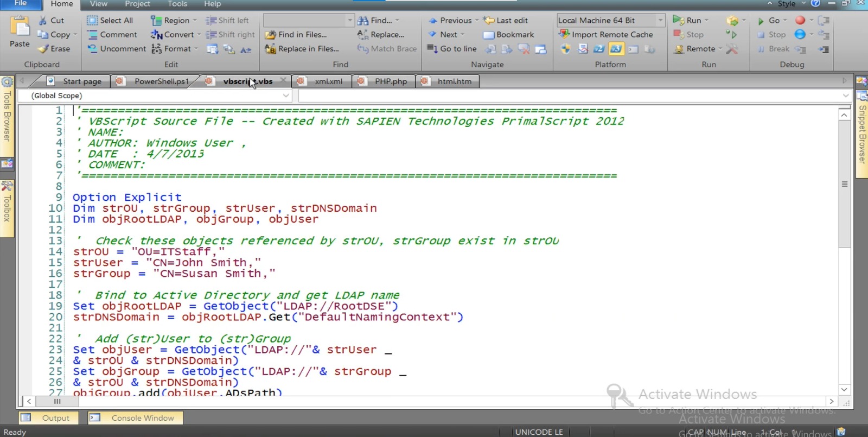Open the Global Scope dropdown
Image resolution: width=868 pixels, height=437 pixels.
[x=286, y=96]
